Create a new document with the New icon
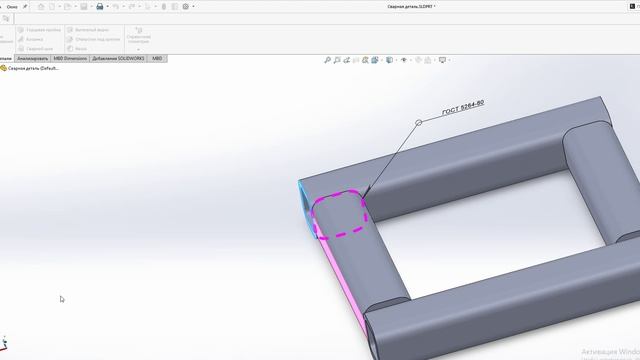This screenshot has height=360, width=640. [52, 7]
